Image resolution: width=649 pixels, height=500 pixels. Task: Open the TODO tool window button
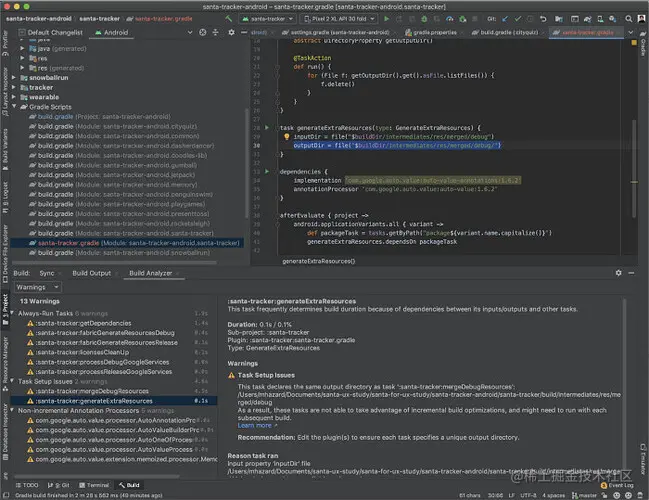[27, 485]
